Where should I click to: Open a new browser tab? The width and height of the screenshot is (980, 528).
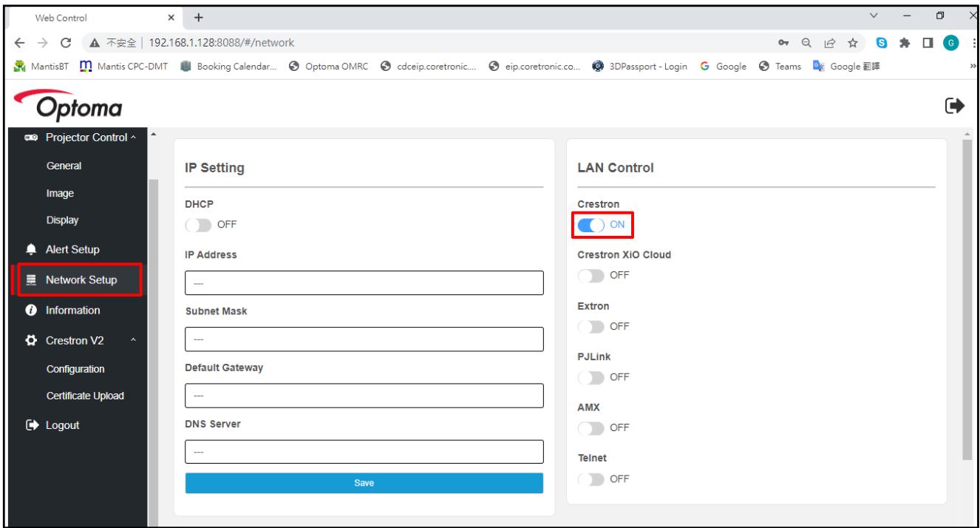(x=199, y=16)
